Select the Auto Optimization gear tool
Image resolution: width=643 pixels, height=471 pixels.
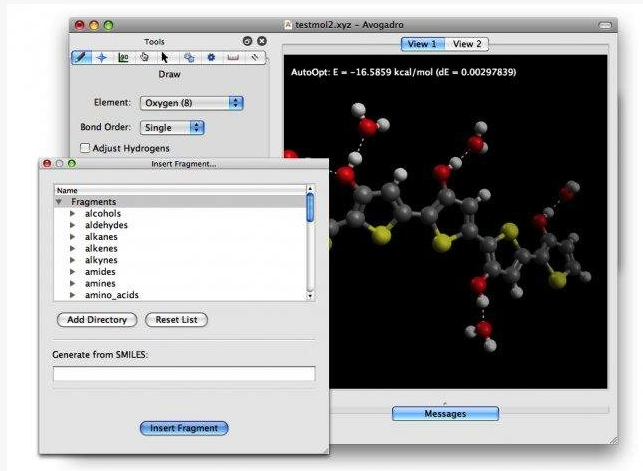tap(211, 57)
